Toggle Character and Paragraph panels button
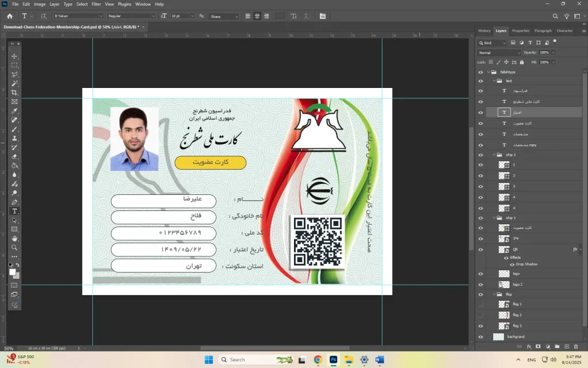 (x=323, y=16)
